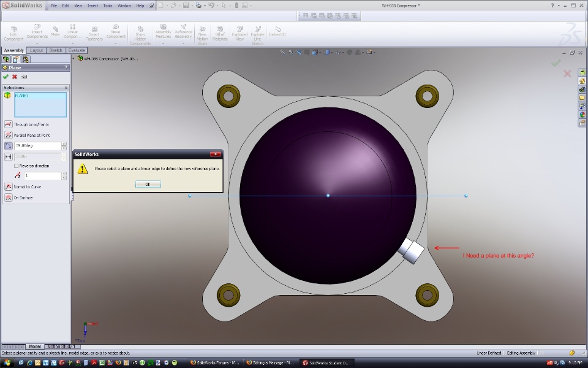Open the Motion Study 1 tab
The image size is (588, 368).
61,347
